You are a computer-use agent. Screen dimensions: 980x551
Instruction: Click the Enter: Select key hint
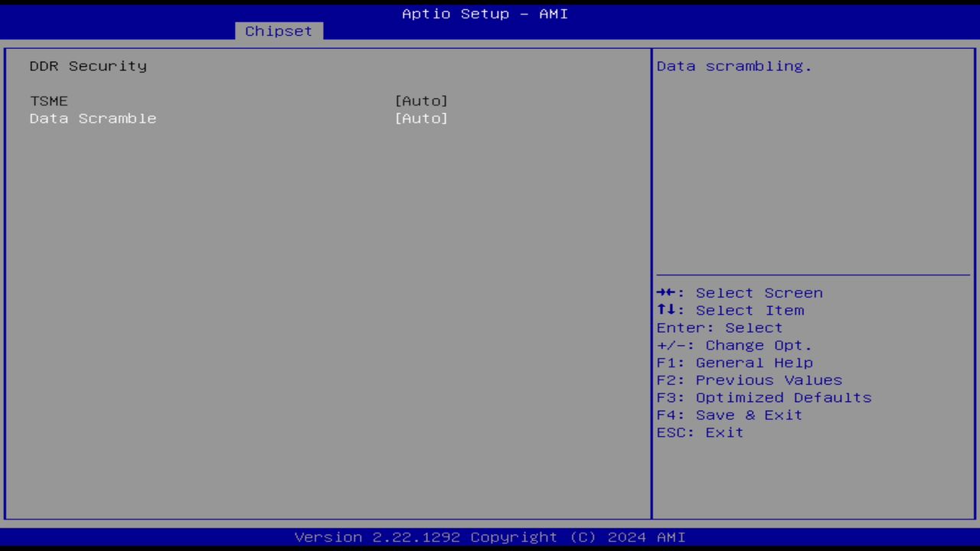pos(720,328)
